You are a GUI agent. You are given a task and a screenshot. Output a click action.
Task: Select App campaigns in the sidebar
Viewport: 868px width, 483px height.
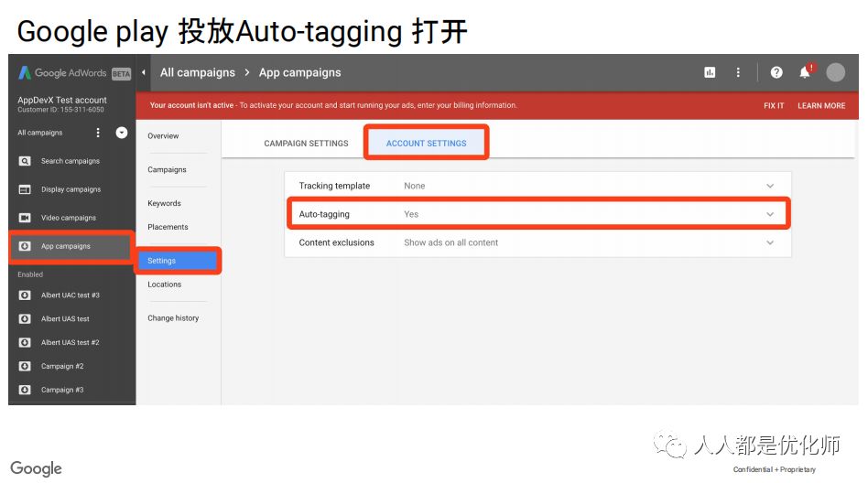click(65, 246)
